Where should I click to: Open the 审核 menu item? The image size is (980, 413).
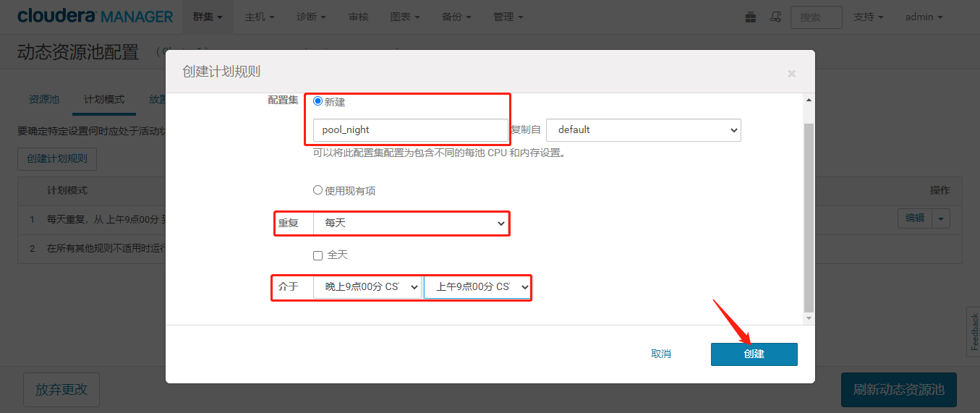(358, 17)
